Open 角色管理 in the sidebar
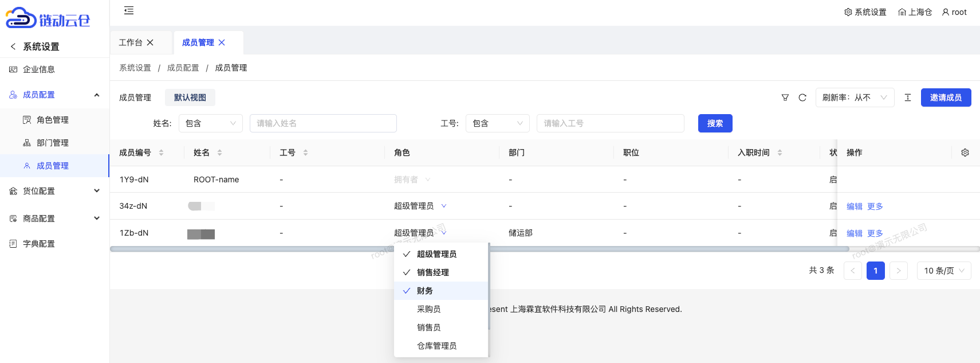 pyautogui.click(x=52, y=120)
